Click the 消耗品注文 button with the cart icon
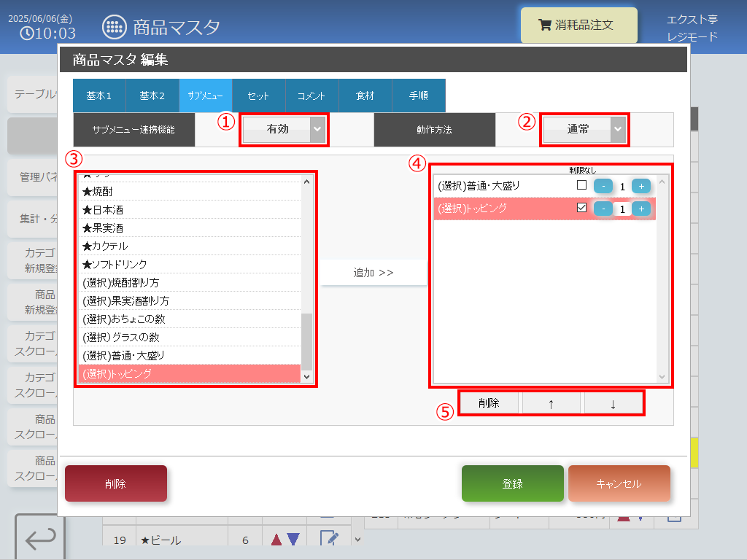The width and height of the screenshot is (747, 560). 578,26
